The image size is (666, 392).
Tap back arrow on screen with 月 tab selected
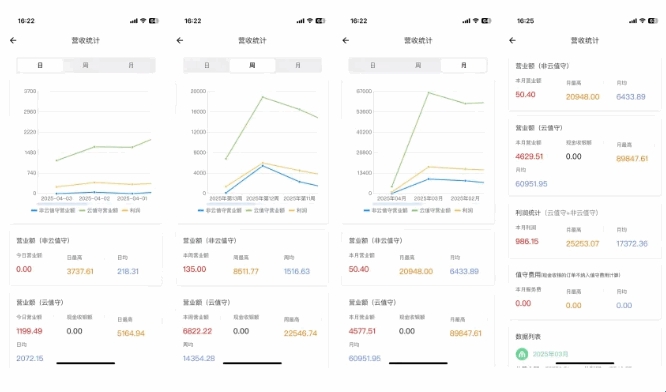point(346,40)
